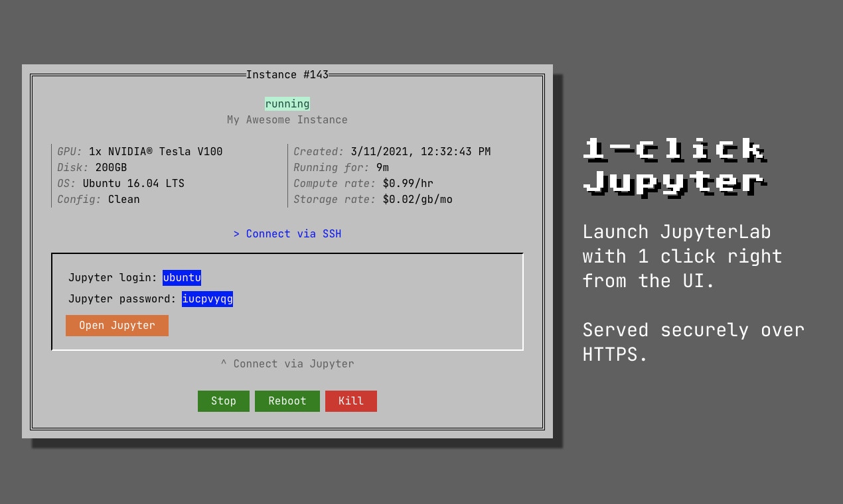Image resolution: width=843 pixels, height=504 pixels.
Task: Expand the SSH connection details chevron
Action: pyautogui.click(x=237, y=233)
